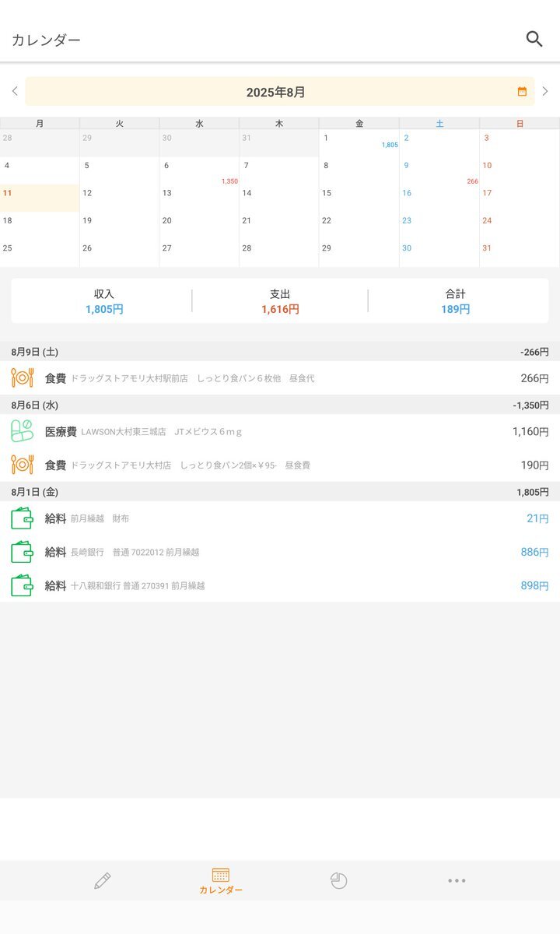Tap the wallet icon on 21円 salary entry
The width and height of the screenshot is (560, 934).
22,518
